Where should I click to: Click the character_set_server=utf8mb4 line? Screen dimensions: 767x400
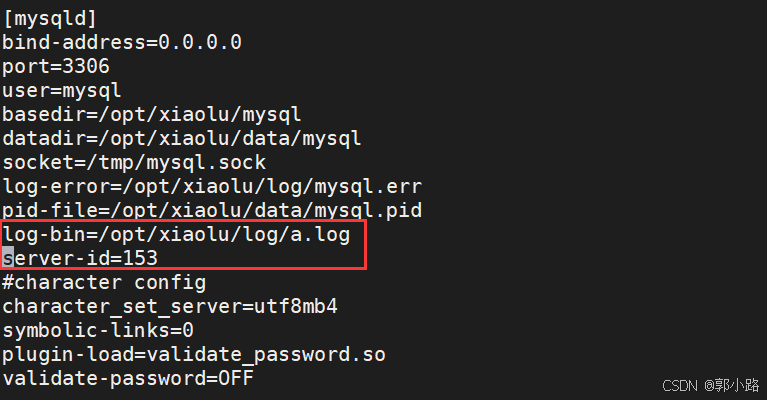[x=170, y=307]
